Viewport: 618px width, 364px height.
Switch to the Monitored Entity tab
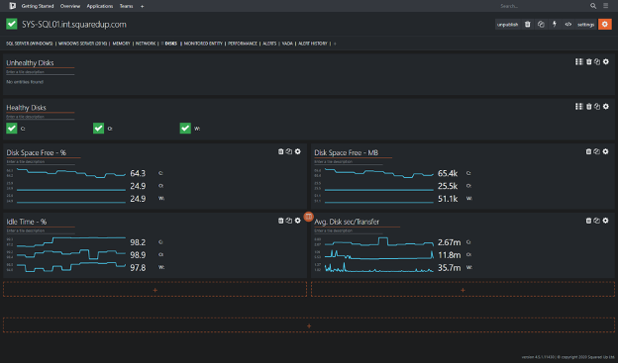[203, 44]
